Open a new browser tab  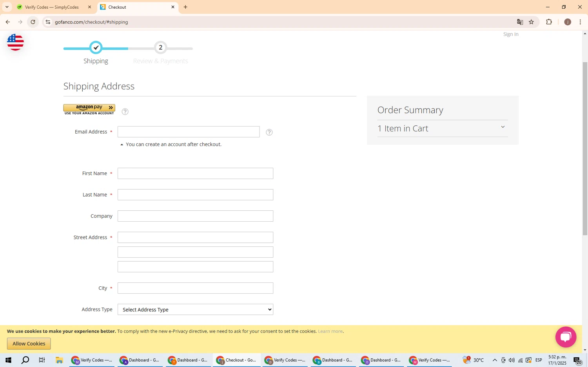click(185, 7)
